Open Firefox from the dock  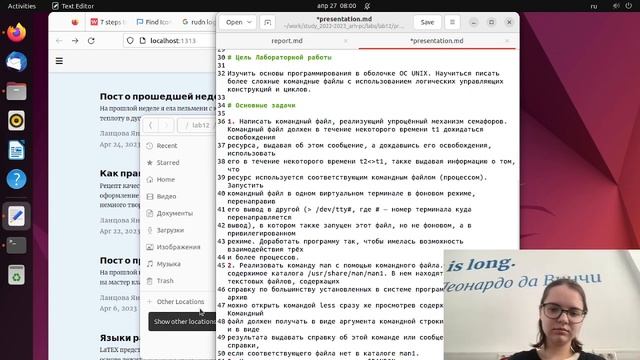click(16, 33)
